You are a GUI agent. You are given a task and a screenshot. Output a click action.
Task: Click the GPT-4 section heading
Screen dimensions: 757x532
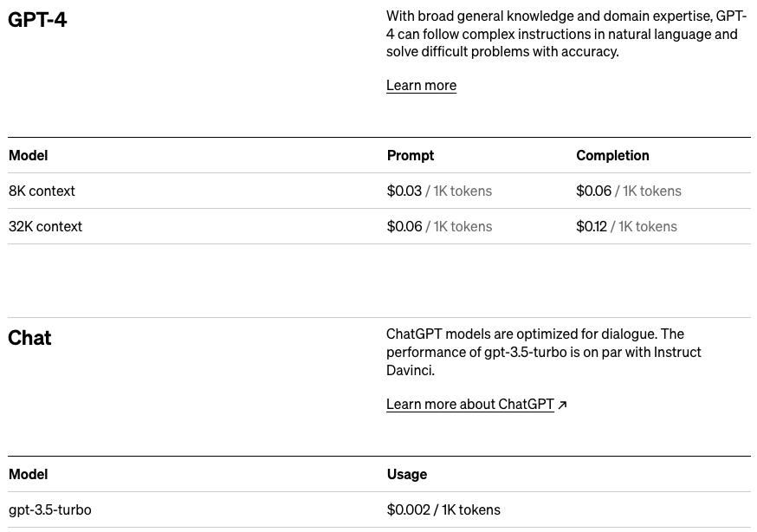click(x=37, y=19)
